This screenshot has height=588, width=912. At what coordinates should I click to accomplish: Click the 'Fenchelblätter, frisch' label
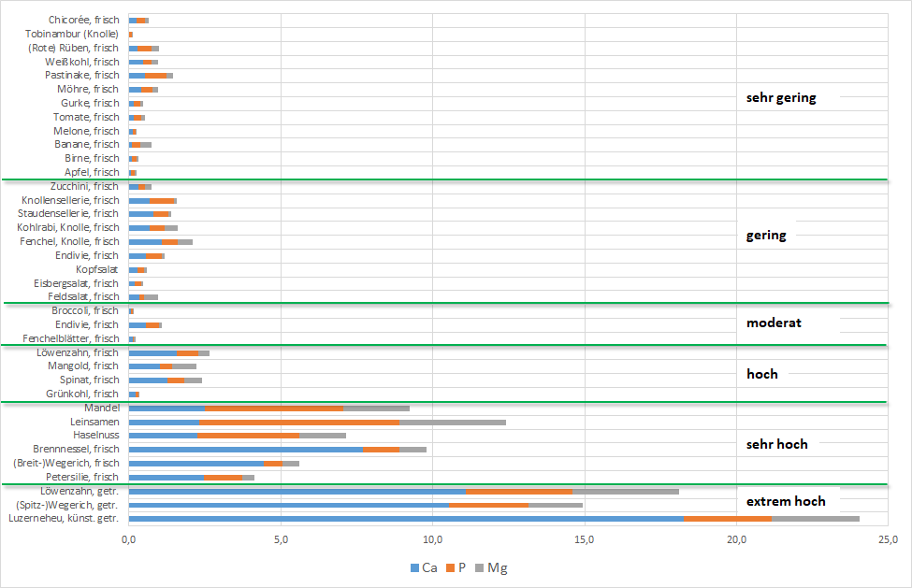71,338
